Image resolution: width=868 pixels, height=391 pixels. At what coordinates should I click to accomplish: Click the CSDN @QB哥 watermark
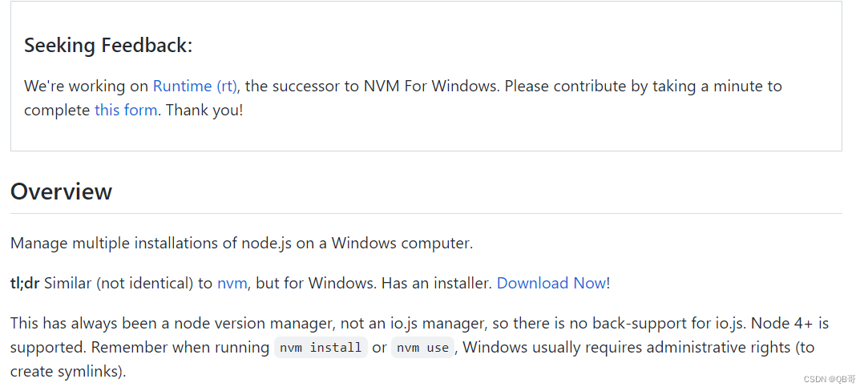coord(830,380)
